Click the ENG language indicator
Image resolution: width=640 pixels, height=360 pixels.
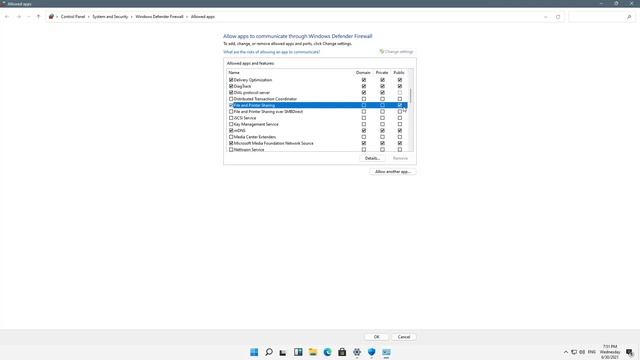point(591,352)
